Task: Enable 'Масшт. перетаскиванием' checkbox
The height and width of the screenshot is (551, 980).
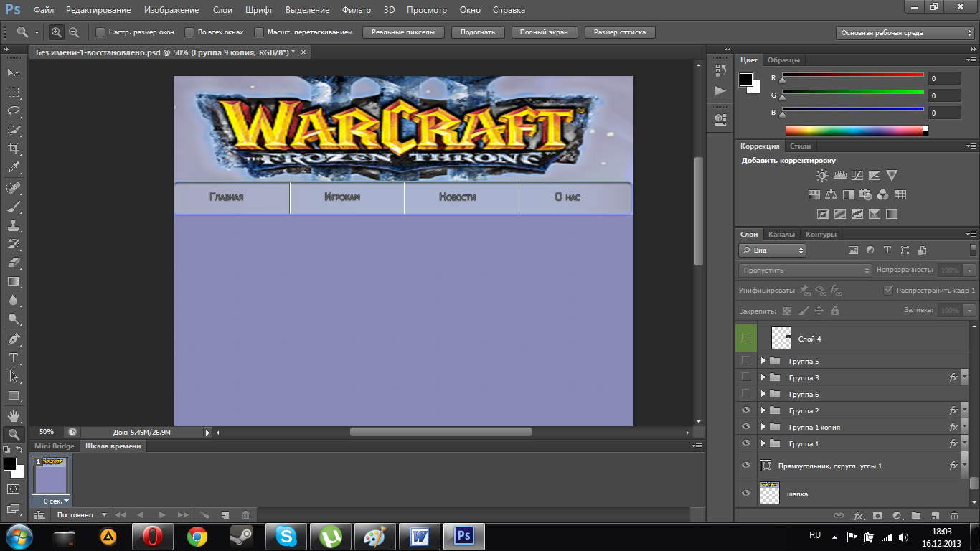Action: (259, 32)
